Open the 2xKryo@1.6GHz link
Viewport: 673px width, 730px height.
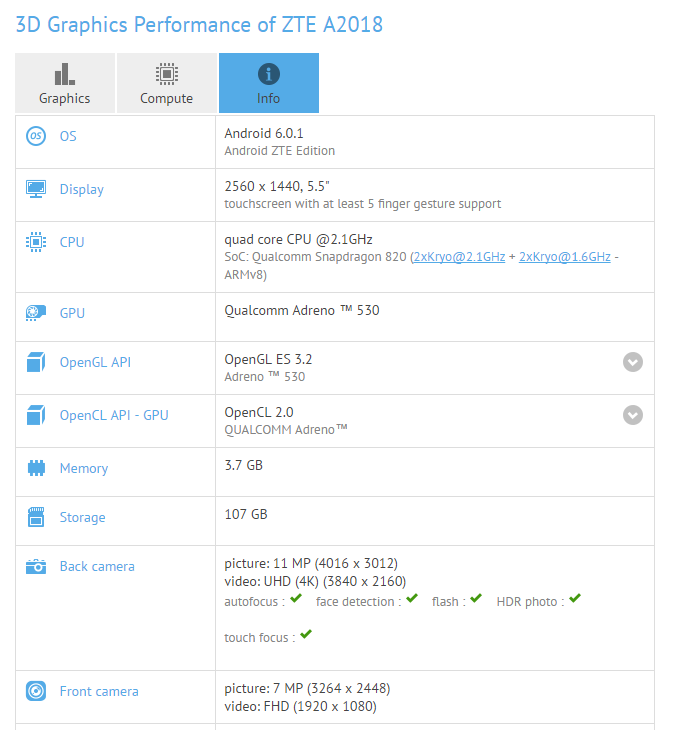(x=565, y=257)
